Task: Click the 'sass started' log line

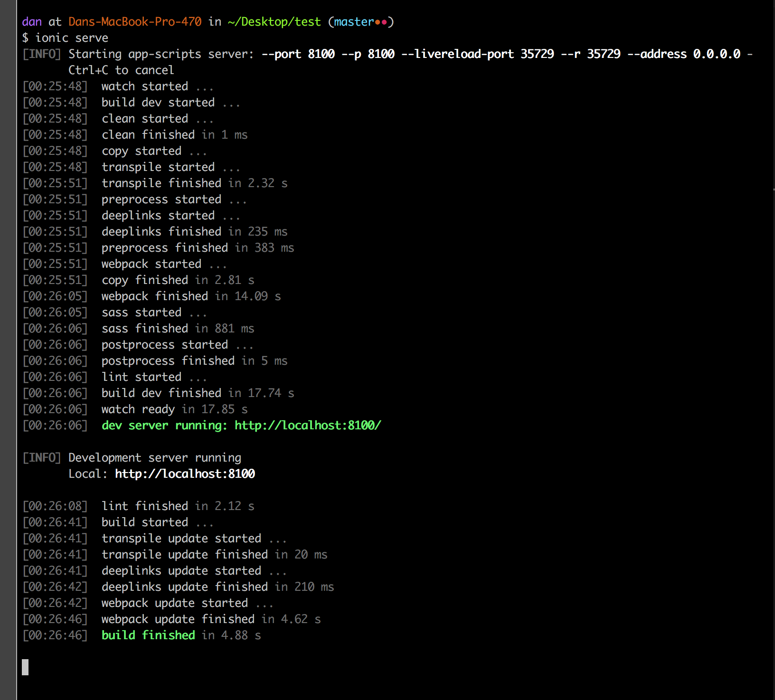Action: pos(154,312)
